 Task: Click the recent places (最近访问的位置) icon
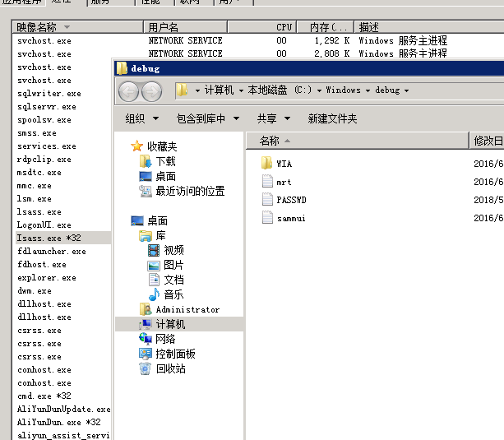(x=146, y=191)
